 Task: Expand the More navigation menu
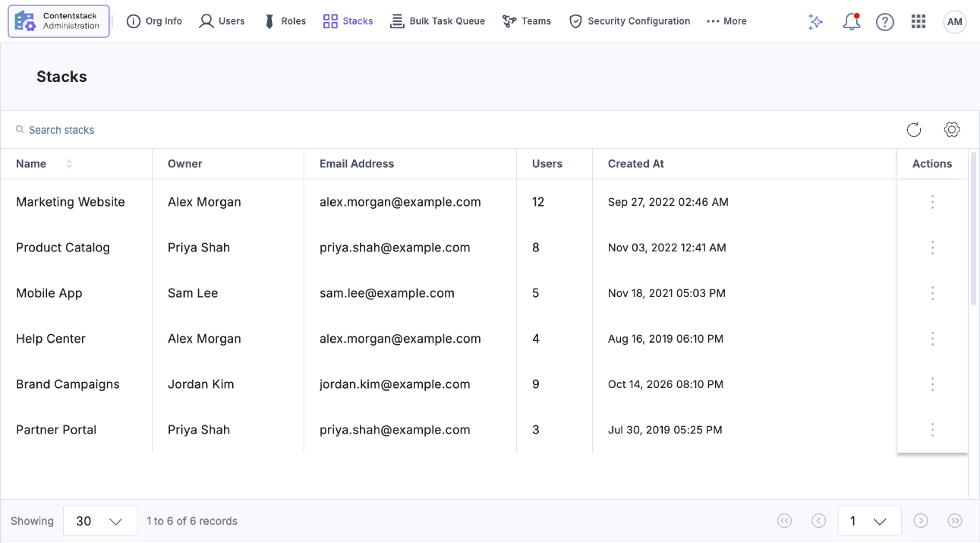click(726, 21)
